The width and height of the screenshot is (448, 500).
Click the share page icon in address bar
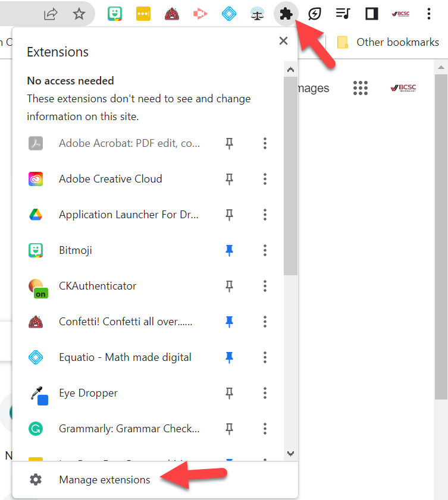(51, 14)
